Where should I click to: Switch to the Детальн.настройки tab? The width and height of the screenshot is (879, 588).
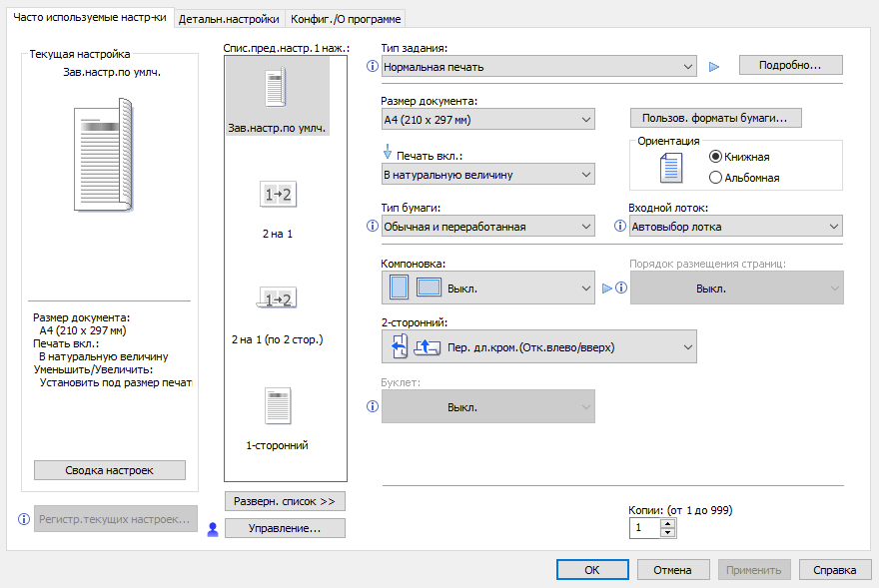230,18
